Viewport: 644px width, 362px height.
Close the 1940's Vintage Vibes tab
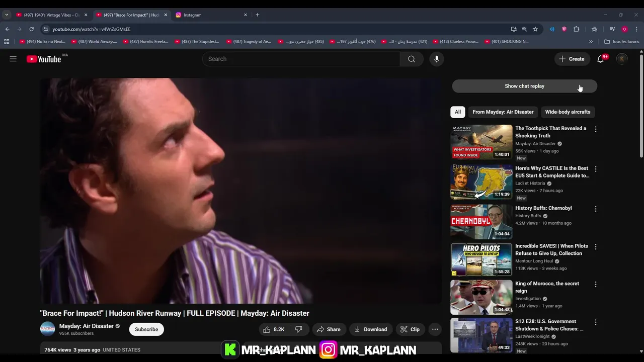pyautogui.click(x=86, y=15)
